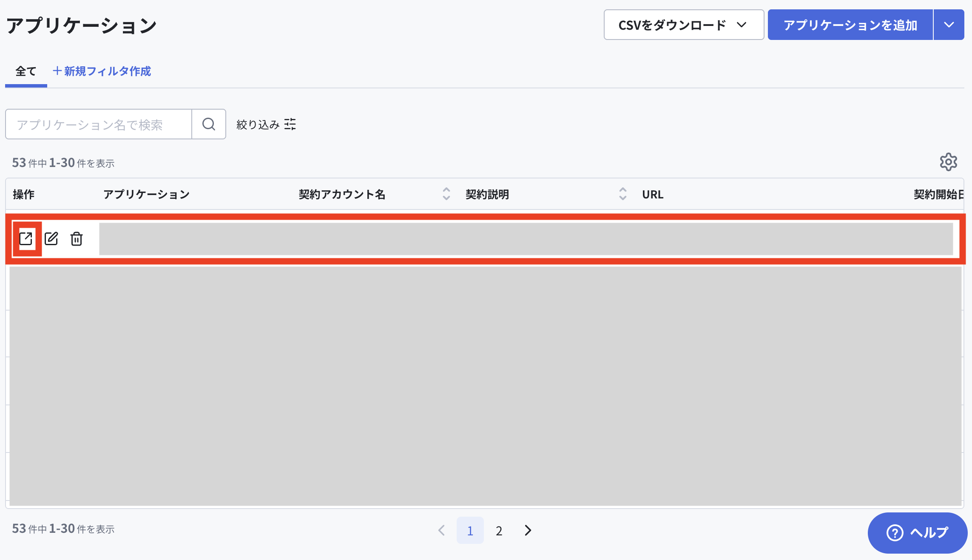Expand CSVをダウンロード dropdown
The width and height of the screenshot is (972, 560).
(x=684, y=25)
